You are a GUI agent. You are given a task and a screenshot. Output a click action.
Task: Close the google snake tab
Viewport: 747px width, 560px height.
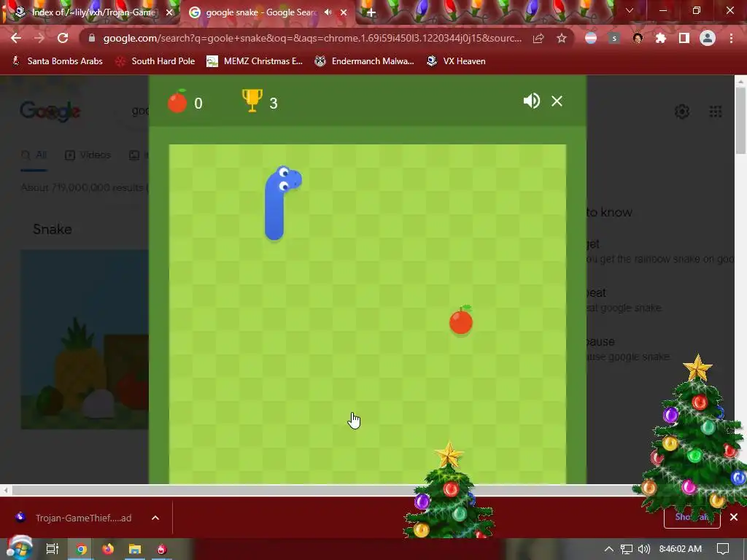click(344, 12)
